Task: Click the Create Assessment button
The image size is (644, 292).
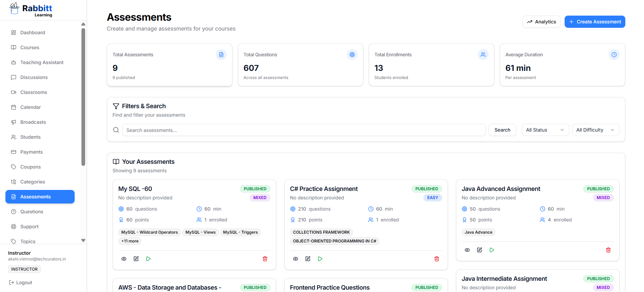Action: (594, 22)
